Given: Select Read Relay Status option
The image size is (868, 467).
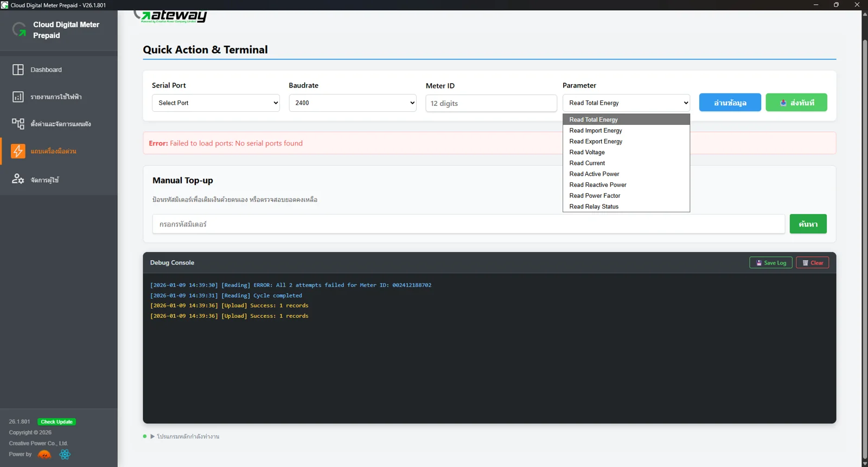Looking at the screenshot, I should 626,206.
